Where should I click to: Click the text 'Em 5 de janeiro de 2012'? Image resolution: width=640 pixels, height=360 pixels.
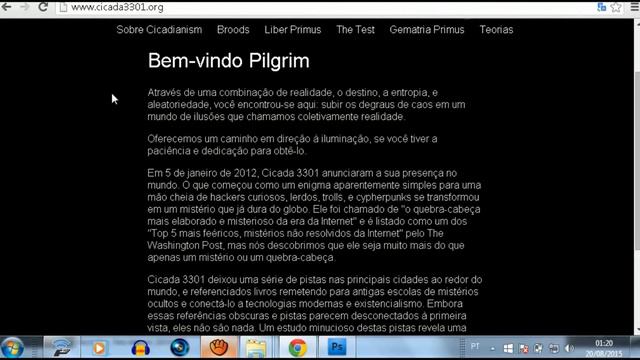pos(202,173)
